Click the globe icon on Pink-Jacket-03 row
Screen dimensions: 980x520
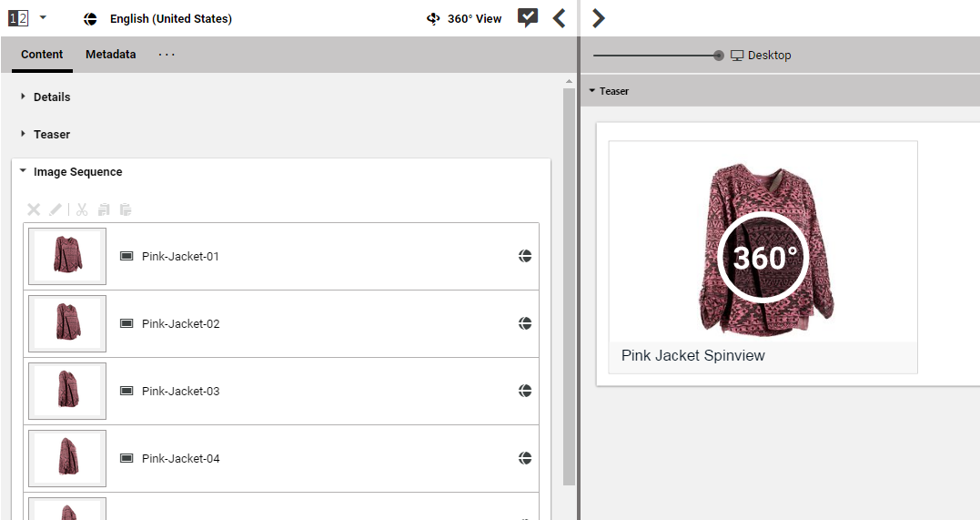point(525,392)
